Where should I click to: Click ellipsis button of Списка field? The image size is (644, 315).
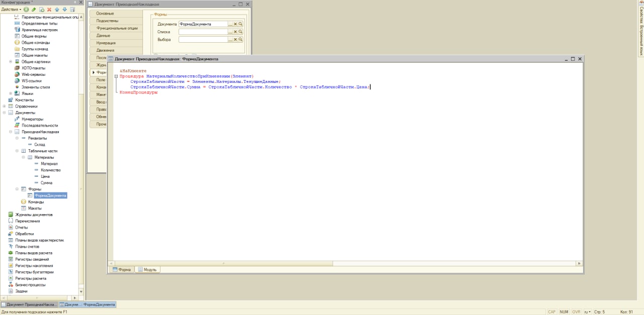[x=230, y=32]
